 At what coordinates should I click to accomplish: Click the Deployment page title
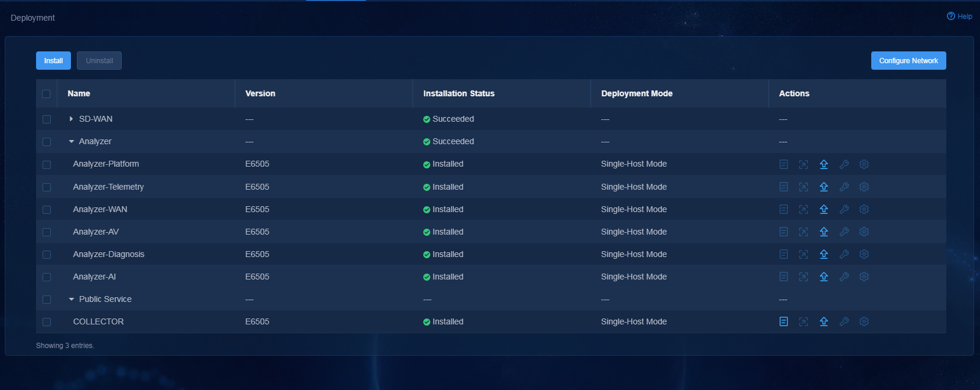[x=33, y=18]
